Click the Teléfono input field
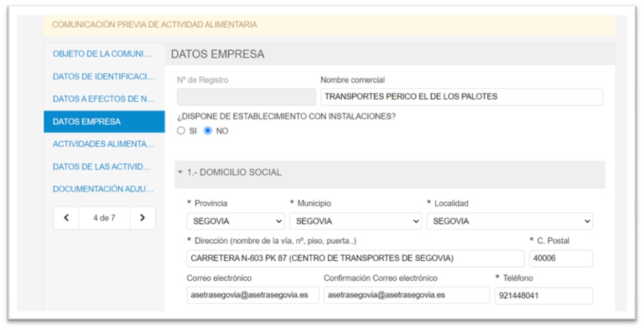This screenshot has width=644, height=330. (x=543, y=296)
